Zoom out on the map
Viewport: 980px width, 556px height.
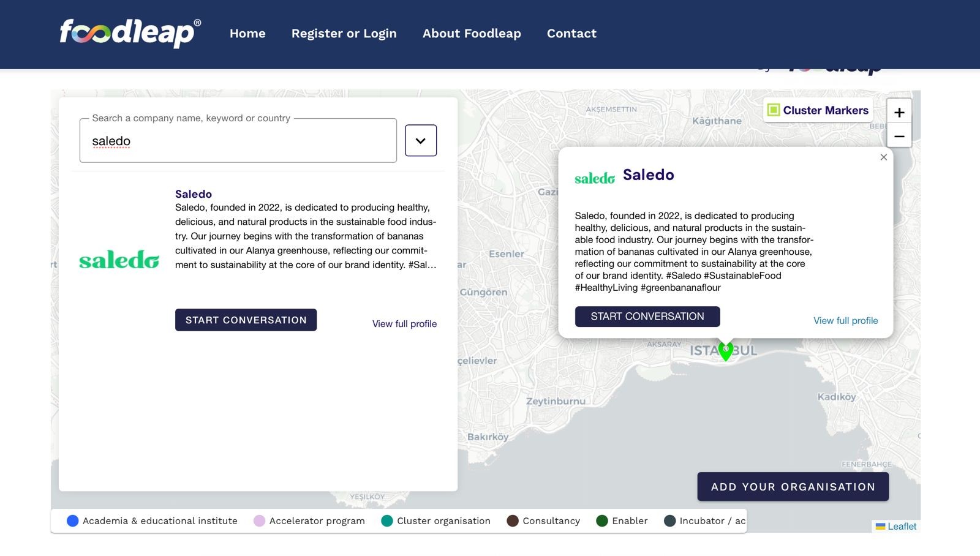899,136
